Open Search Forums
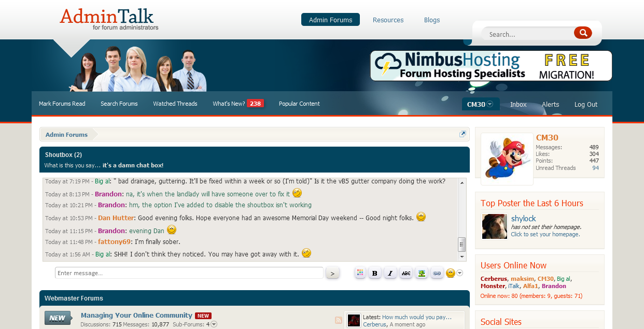This screenshot has width=644, height=329. coord(119,104)
